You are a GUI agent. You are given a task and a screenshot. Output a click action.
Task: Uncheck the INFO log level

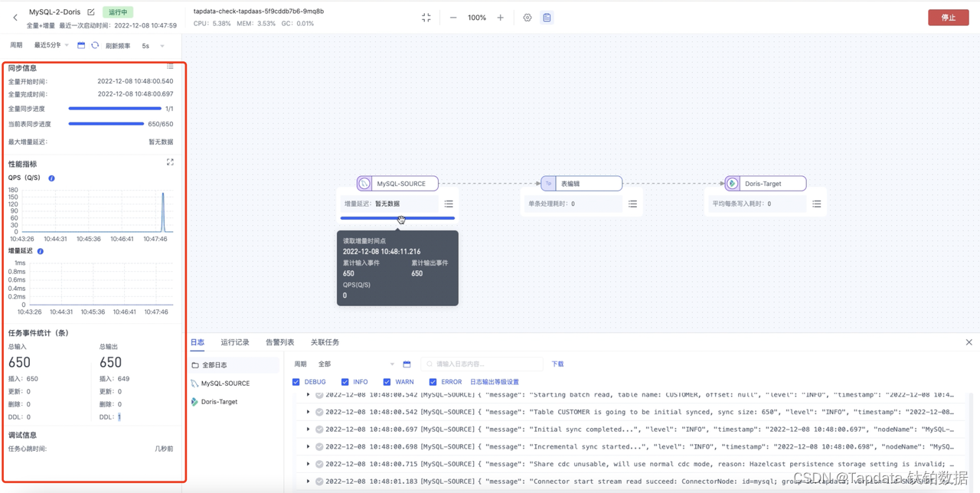point(345,382)
